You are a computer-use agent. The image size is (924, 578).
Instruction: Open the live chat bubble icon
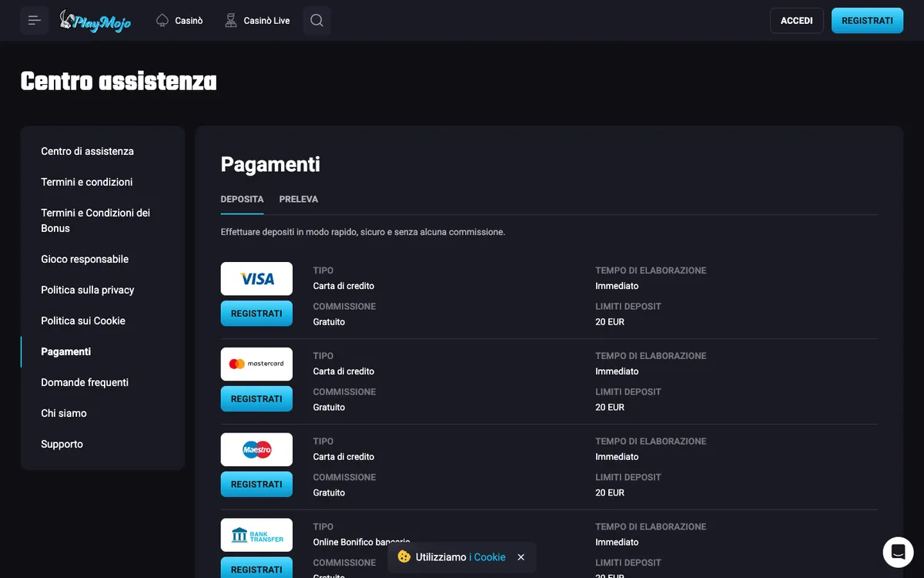tap(898, 552)
